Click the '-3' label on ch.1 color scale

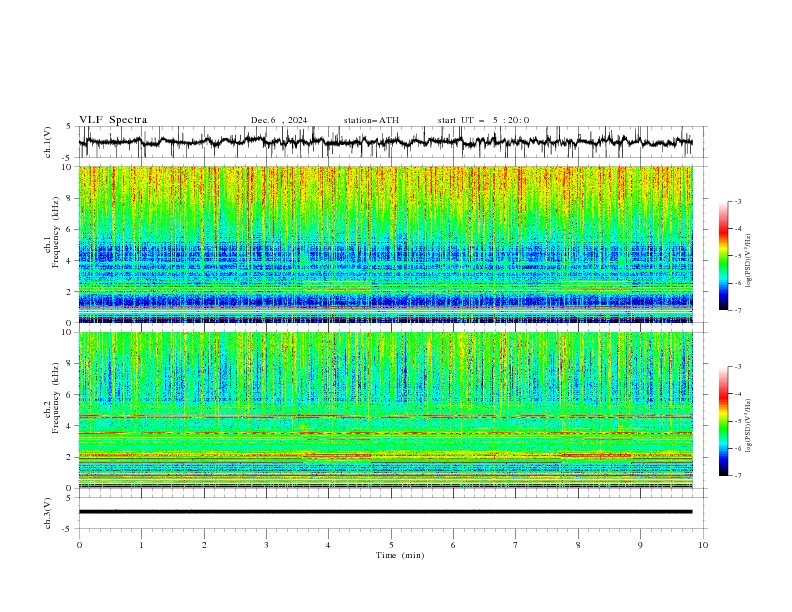pos(737,201)
